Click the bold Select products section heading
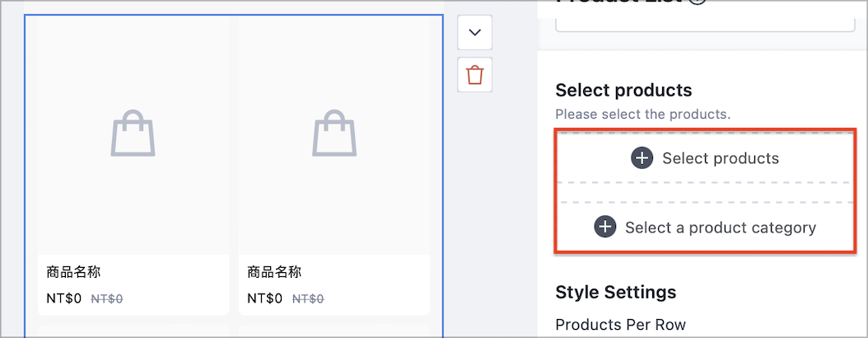Viewport: 868px width, 338px height. [624, 91]
